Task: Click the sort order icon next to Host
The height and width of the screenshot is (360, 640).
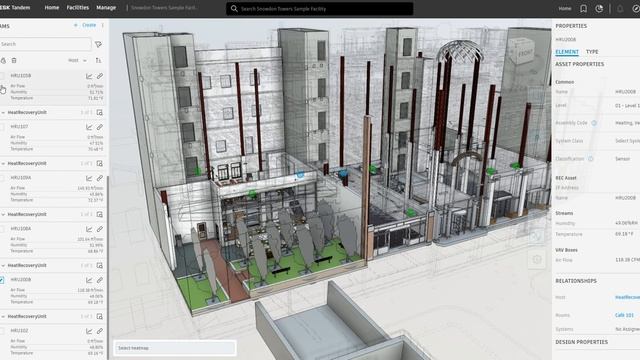Action: [98, 60]
